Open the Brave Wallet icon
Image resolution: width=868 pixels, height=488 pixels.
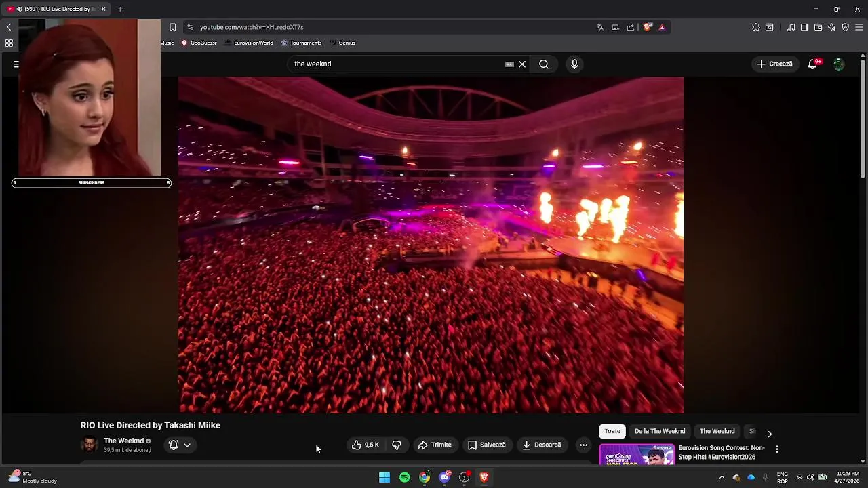(x=818, y=27)
